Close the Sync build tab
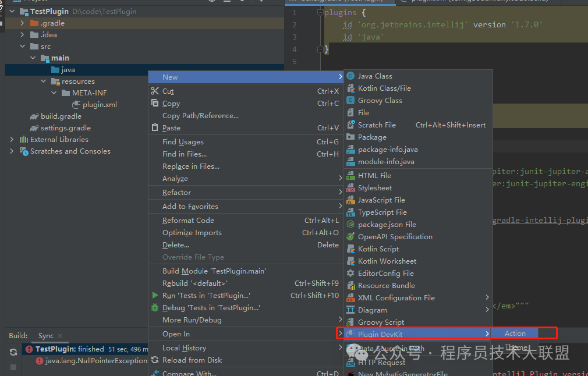The image size is (588, 376). [60, 335]
